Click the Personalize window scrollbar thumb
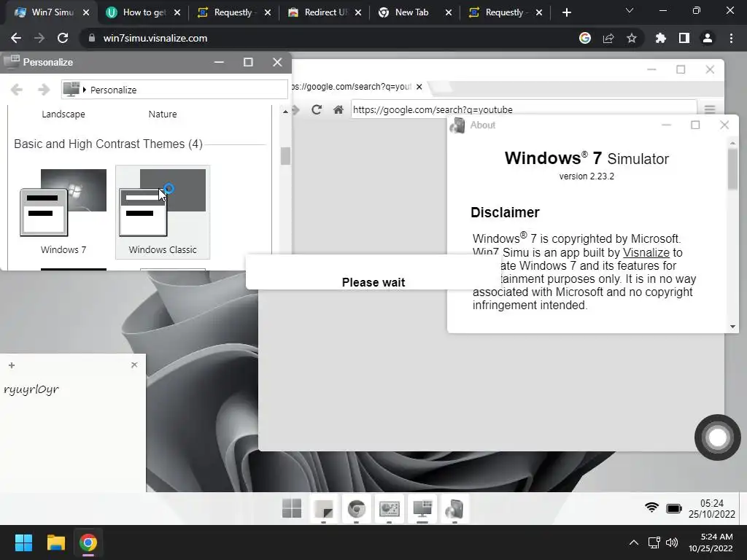 pyautogui.click(x=285, y=156)
